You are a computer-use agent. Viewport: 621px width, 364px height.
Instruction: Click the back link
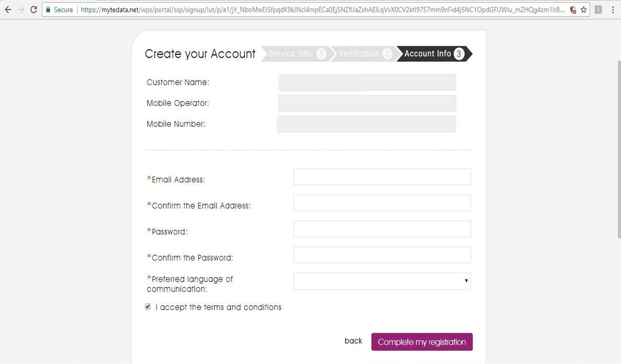point(353,341)
